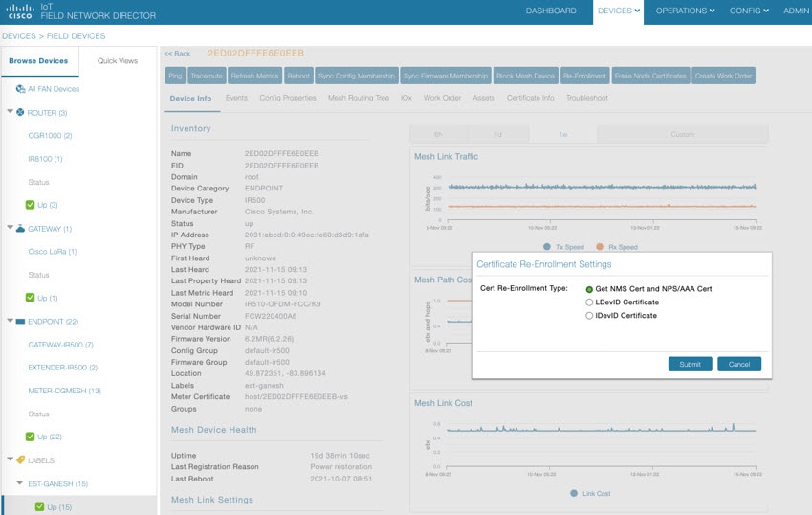Click the All FAN Devices icon
This screenshot has width=812, height=515.
point(20,89)
